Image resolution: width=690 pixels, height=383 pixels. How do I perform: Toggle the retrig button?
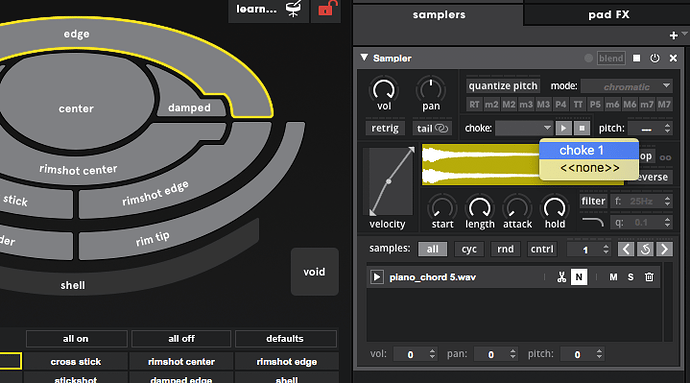point(385,128)
